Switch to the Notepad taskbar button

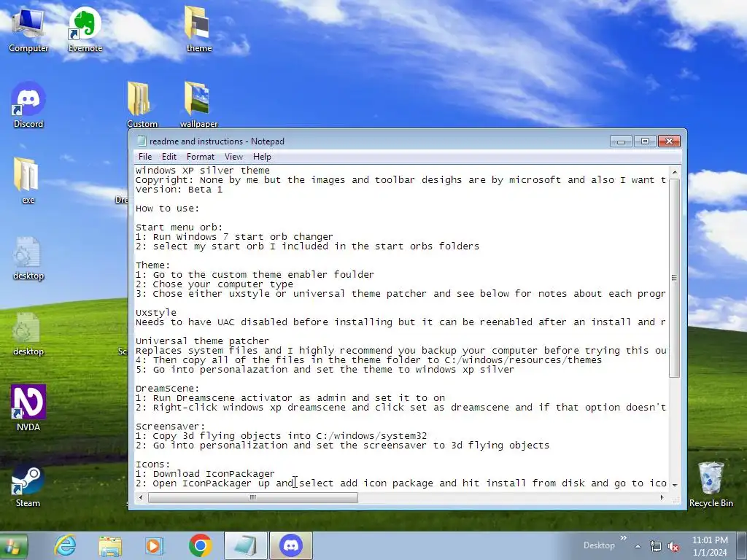(246, 545)
